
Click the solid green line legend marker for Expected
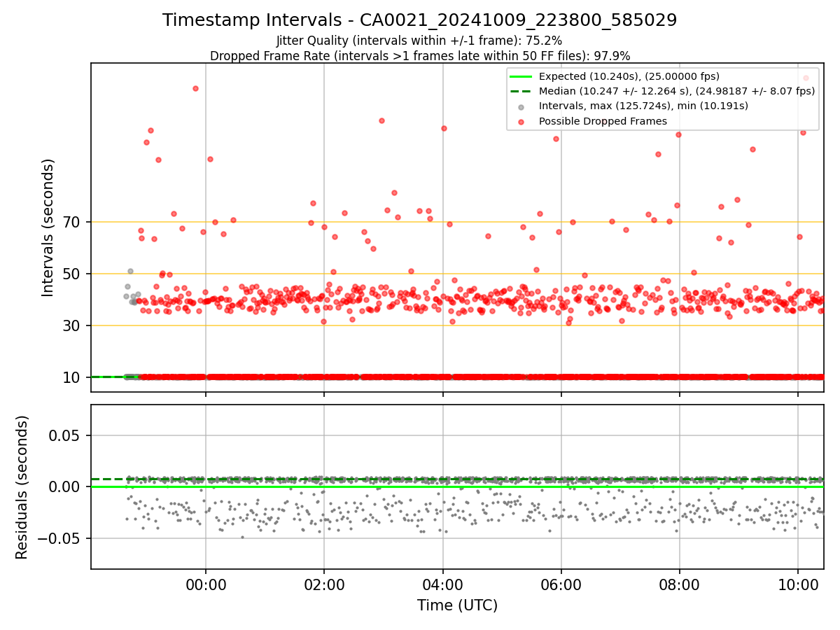tap(521, 76)
